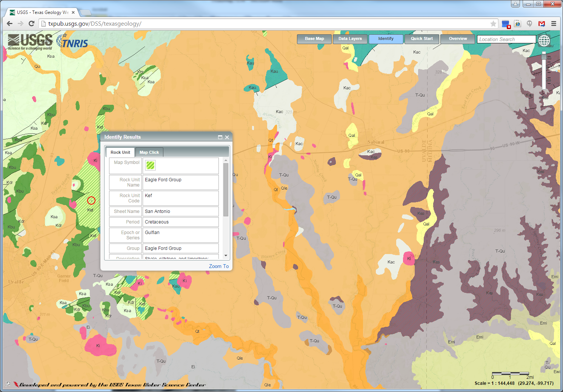Click the IE Tab extension icon

[517, 24]
